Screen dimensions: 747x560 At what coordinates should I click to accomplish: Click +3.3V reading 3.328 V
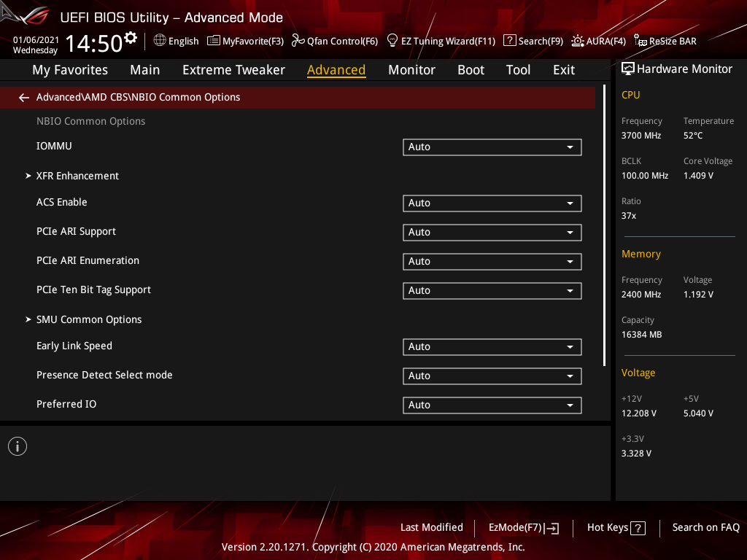(x=636, y=454)
